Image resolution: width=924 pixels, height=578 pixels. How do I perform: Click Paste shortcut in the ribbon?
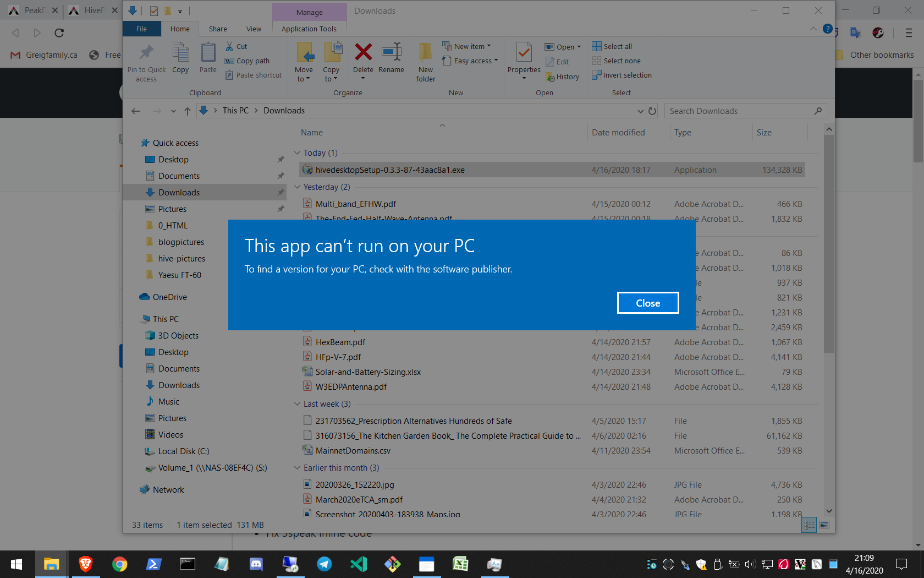pos(254,75)
